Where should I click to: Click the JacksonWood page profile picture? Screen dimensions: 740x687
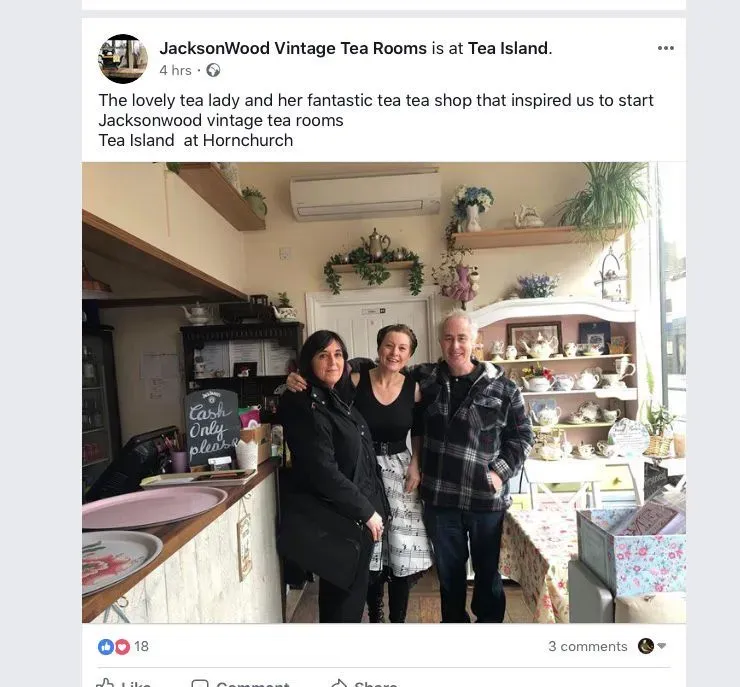(x=123, y=59)
